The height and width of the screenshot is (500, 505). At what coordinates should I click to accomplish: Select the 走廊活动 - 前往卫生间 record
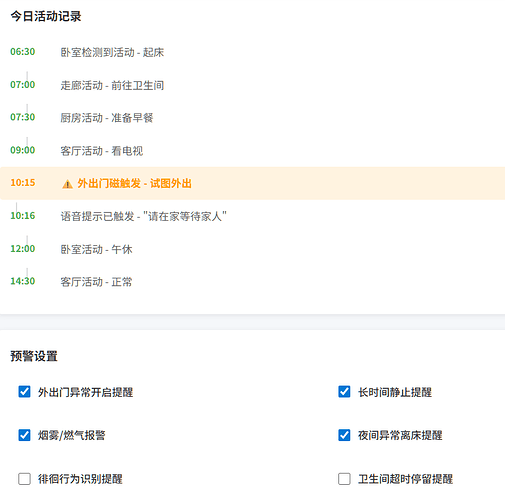point(112,85)
